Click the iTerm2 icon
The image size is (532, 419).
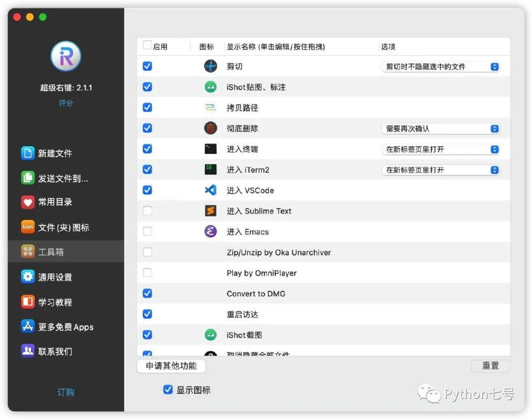(210, 169)
